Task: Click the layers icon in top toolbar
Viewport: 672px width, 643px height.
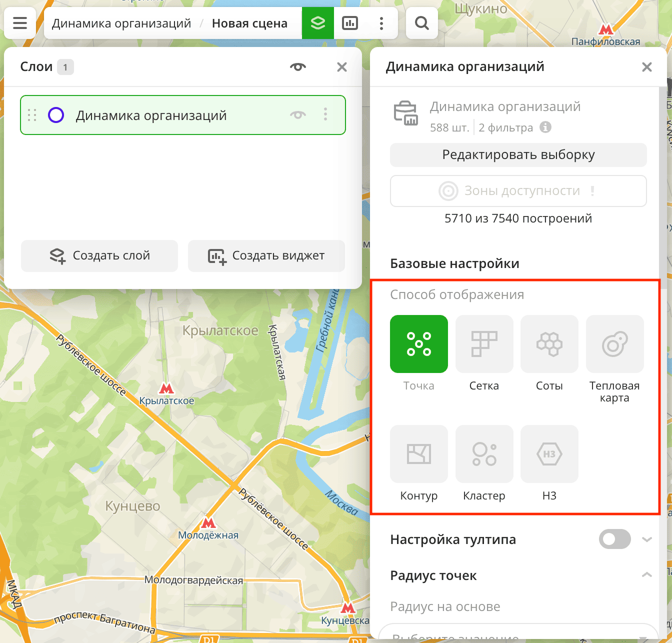Action: click(317, 23)
